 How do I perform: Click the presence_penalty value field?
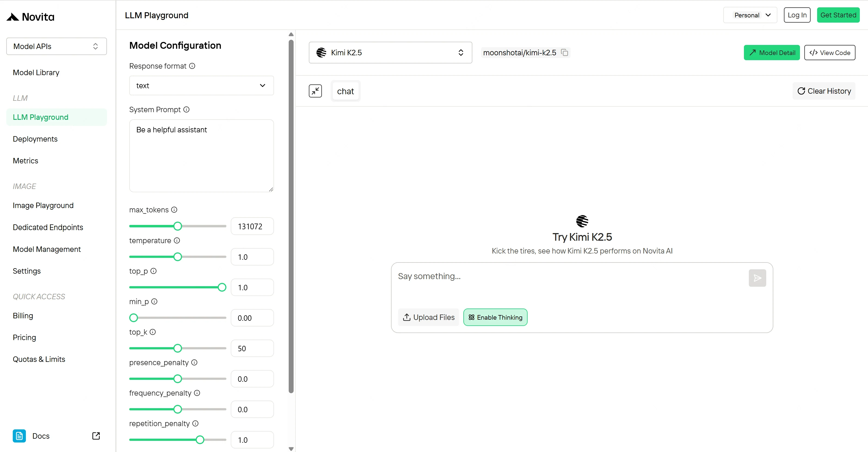tap(252, 379)
